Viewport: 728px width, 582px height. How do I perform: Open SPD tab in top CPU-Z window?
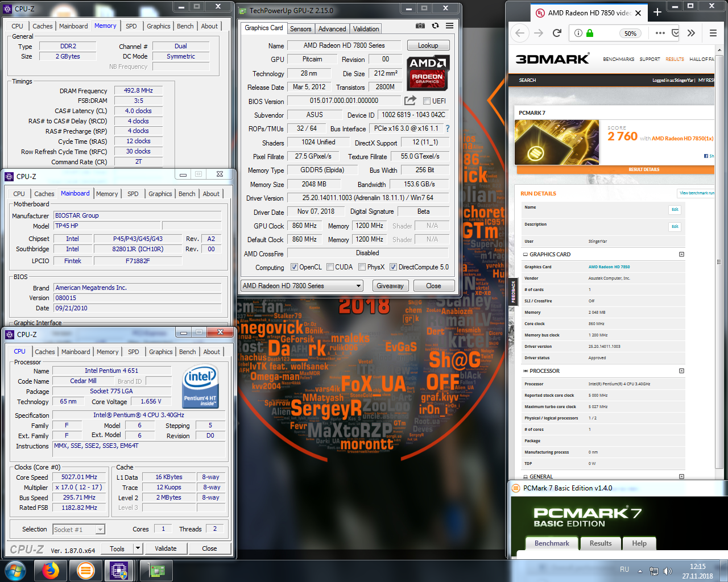click(x=131, y=26)
